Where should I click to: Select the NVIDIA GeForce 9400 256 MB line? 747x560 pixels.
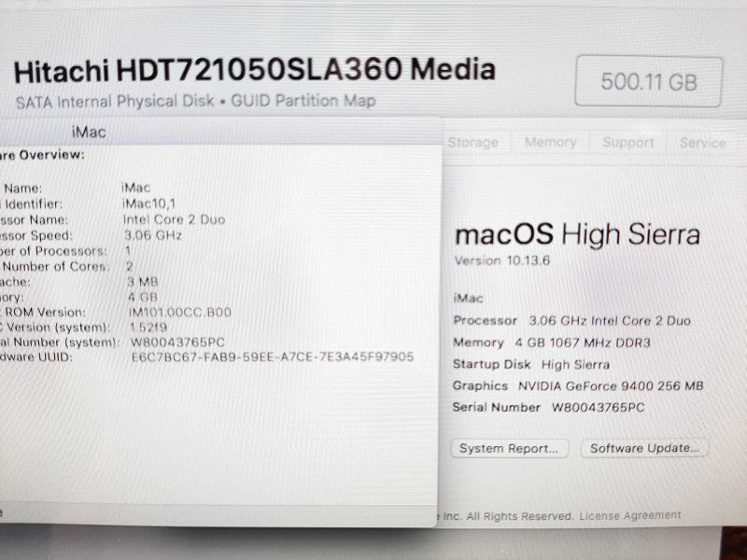coord(578,385)
